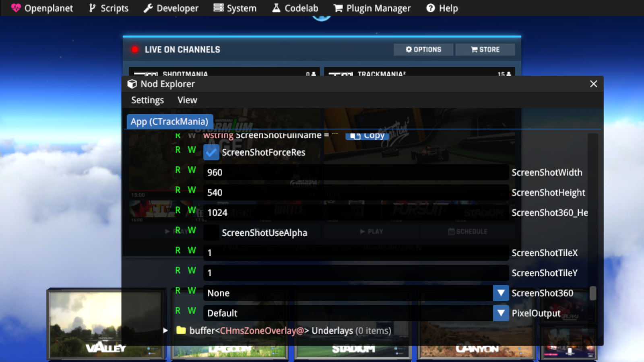Open the Store
Screen dimensions: 644x362
[485, 49]
